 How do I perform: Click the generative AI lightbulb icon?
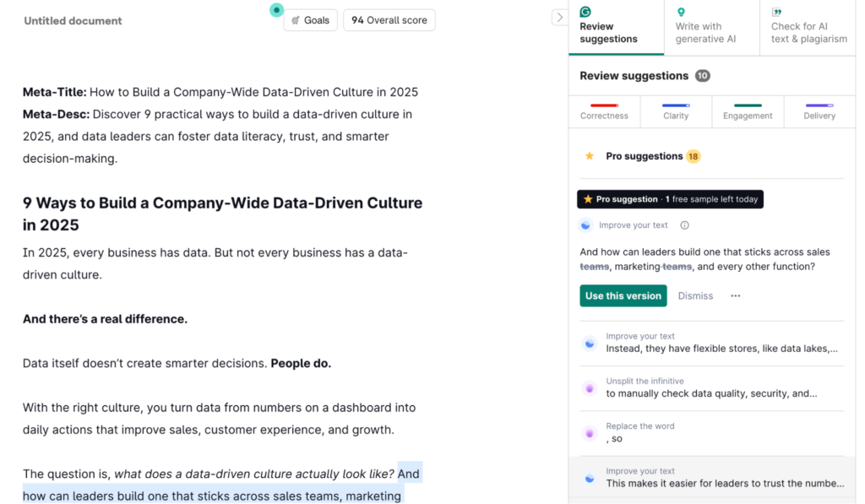click(681, 12)
